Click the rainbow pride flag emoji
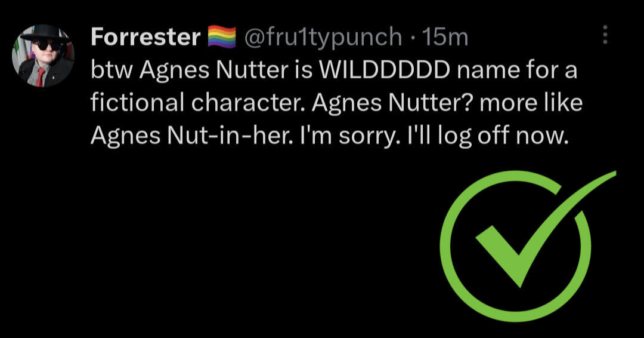 [x=222, y=37]
